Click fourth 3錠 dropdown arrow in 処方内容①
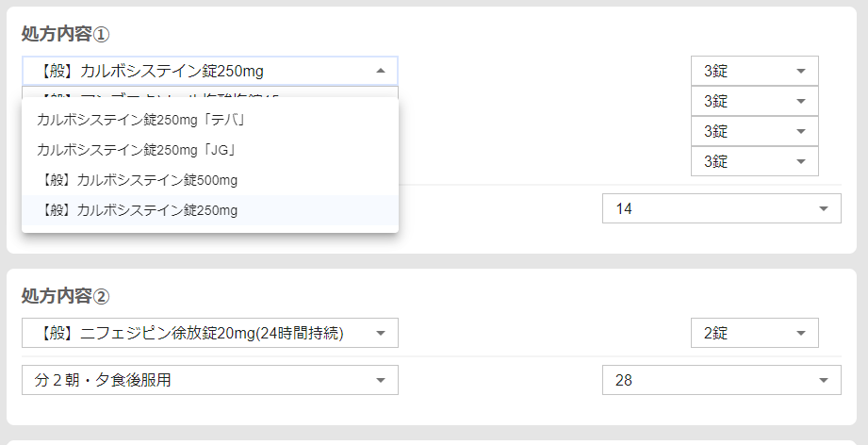This screenshot has height=445, width=868. (x=800, y=161)
